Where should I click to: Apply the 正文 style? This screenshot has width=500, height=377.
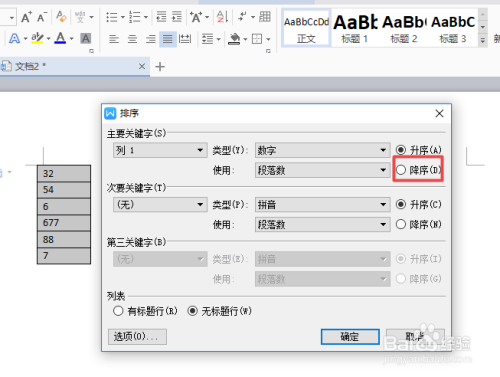[x=306, y=28]
